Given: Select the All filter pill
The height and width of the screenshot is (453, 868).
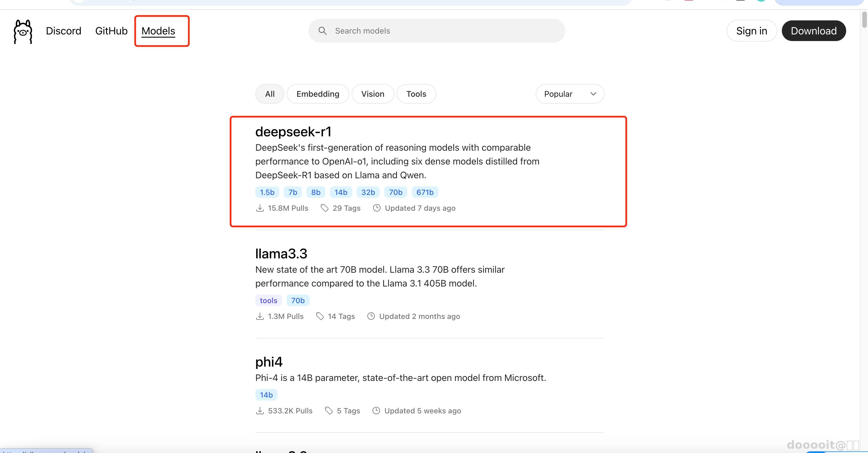Looking at the screenshot, I should (270, 94).
